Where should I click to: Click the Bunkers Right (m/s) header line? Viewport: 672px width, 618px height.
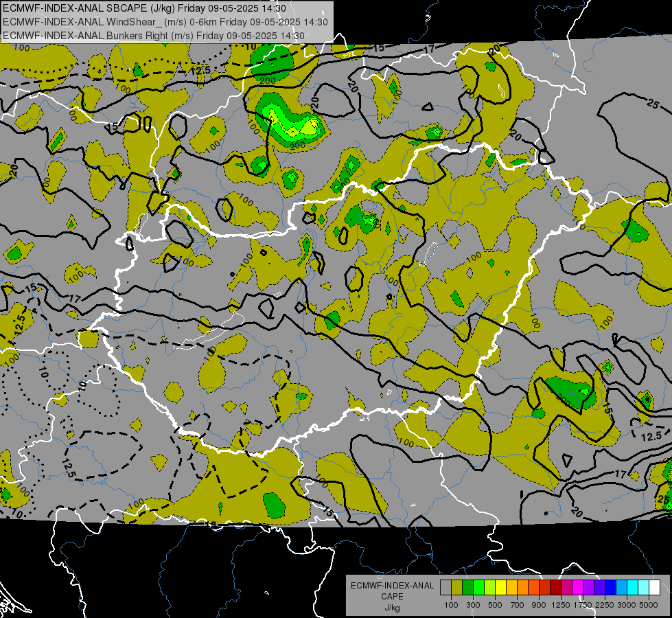[154, 36]
